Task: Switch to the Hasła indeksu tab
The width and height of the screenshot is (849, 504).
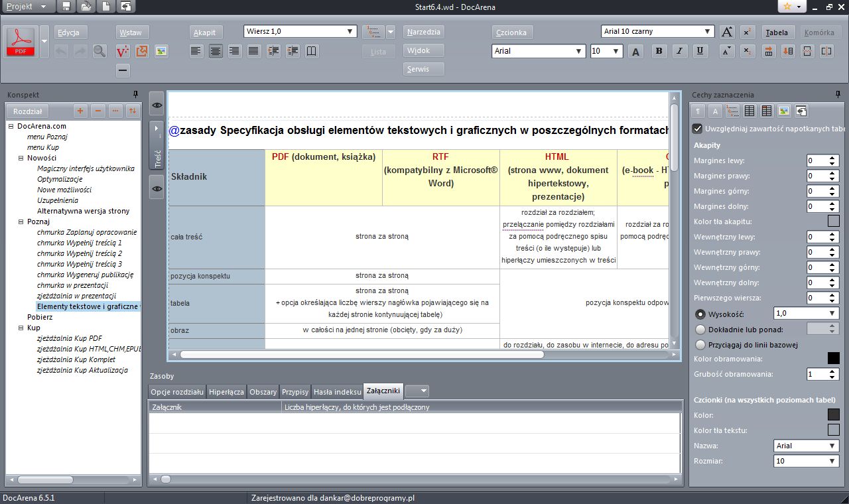Action: (337, 392)
